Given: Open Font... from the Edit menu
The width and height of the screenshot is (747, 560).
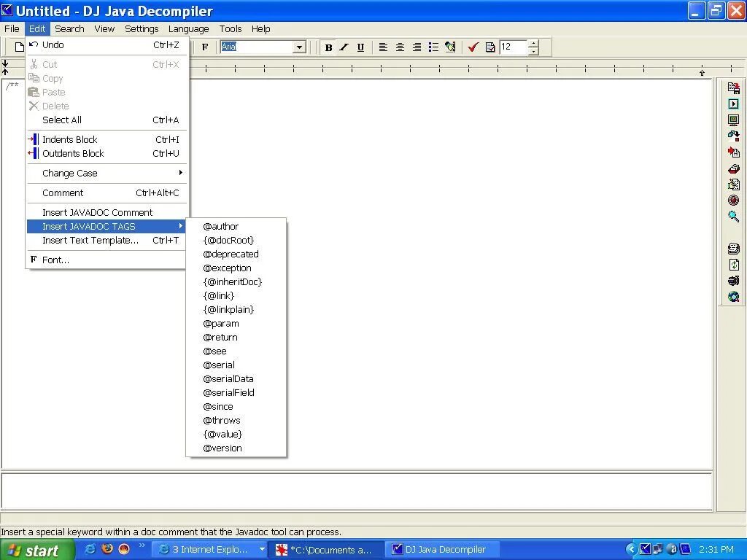Looking at the screenshot, I should [x=107, y=260].
